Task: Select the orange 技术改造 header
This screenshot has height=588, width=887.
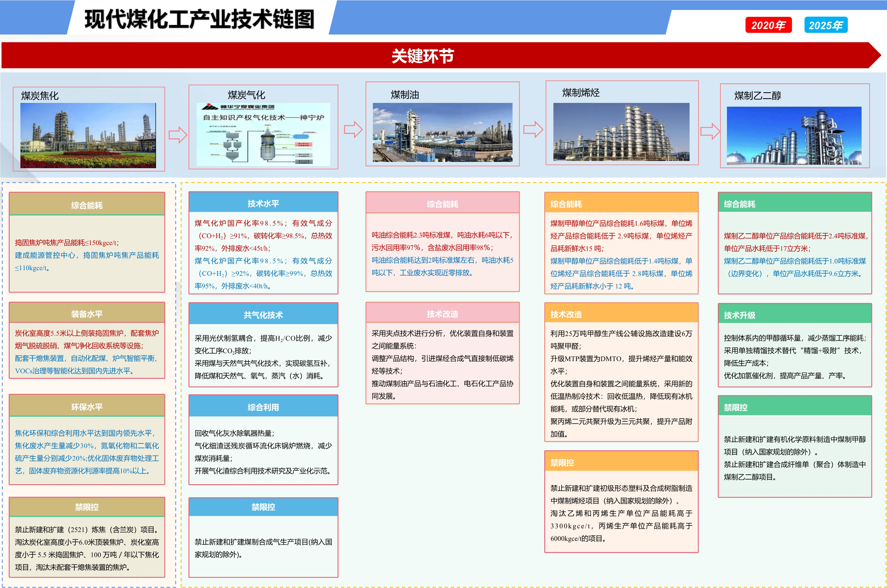Action: 621,313
